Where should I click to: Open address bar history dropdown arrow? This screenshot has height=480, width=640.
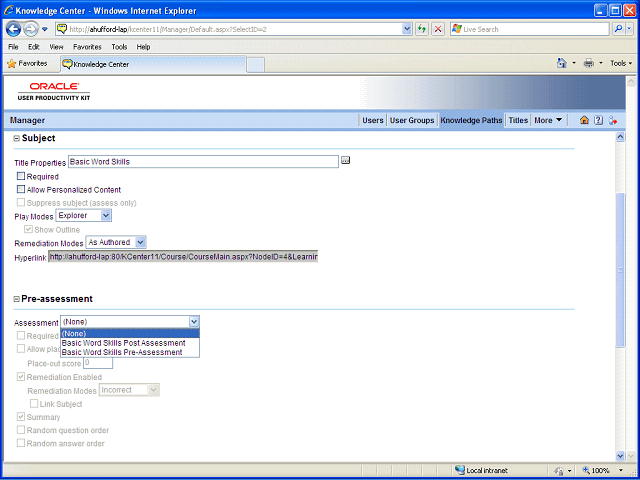coord(407,29)
